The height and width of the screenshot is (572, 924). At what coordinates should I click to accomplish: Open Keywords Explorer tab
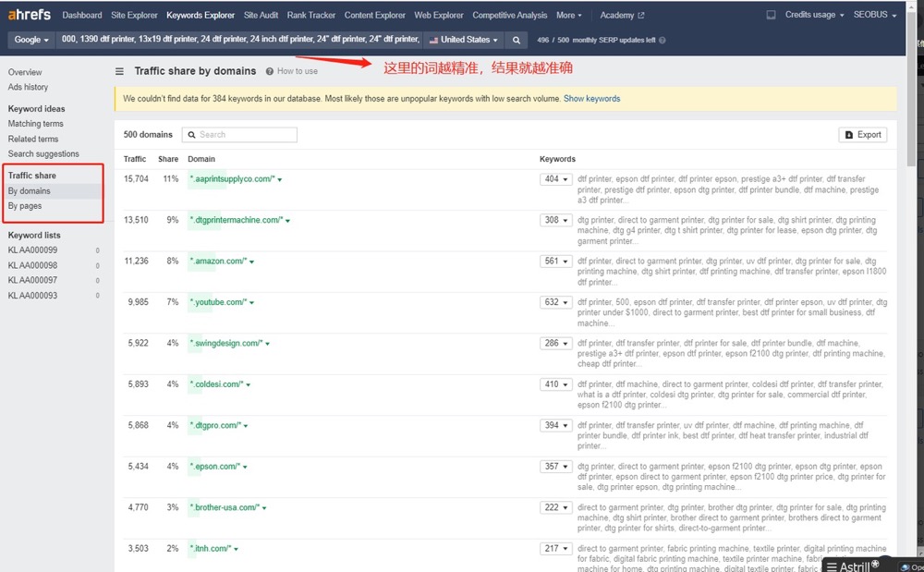click(x=201, y=16)
